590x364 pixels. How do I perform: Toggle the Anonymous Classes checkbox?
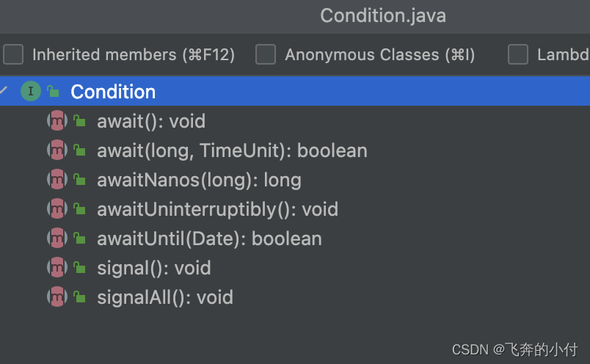[265, 54]
